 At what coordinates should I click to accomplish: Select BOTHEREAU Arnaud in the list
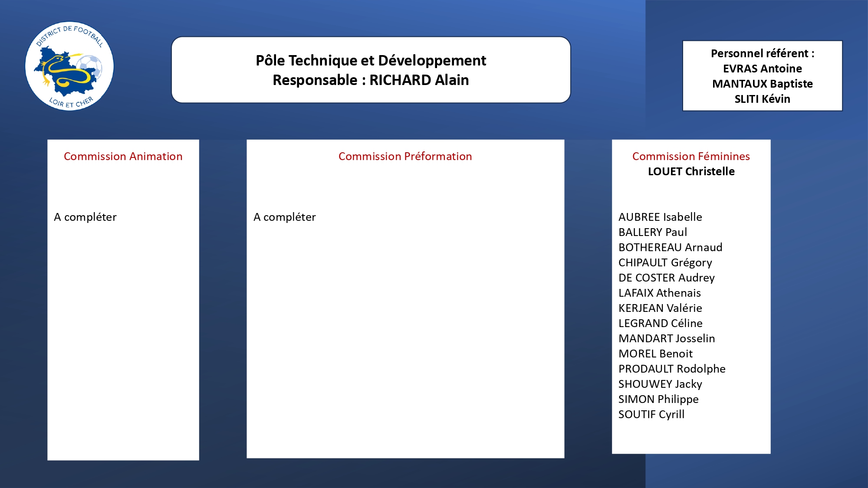(671, 247)
